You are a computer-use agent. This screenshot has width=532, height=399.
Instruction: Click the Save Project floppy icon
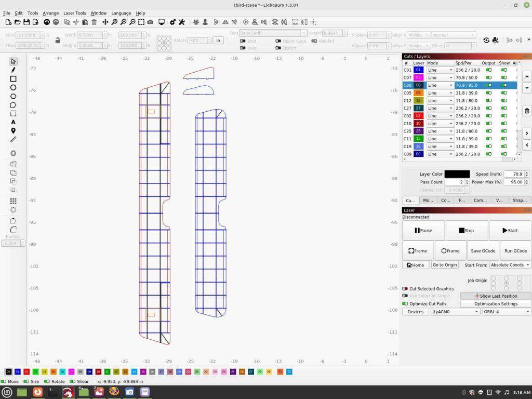point(26,22)
